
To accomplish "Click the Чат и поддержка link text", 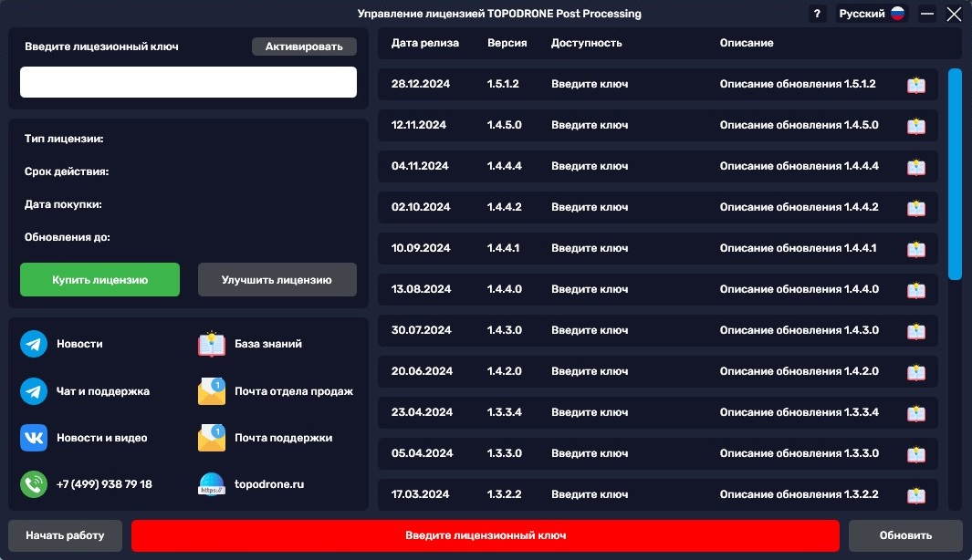I will pos(103,391).
